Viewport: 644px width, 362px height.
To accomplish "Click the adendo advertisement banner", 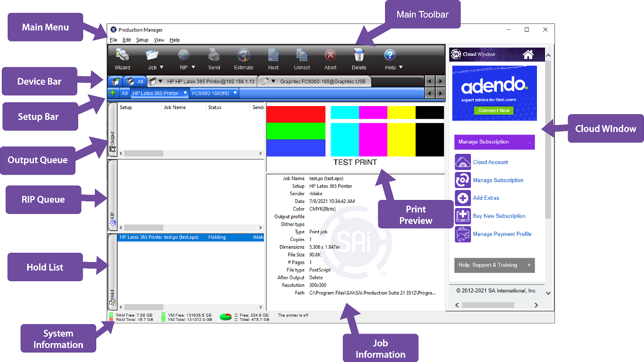I will point(494,93).
